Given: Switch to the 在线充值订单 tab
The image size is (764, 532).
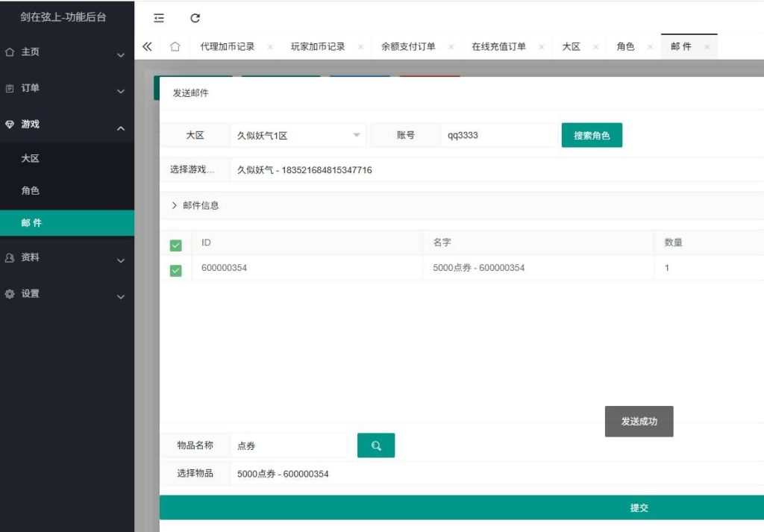Looking at the screenshot, I should pos(498,47).
